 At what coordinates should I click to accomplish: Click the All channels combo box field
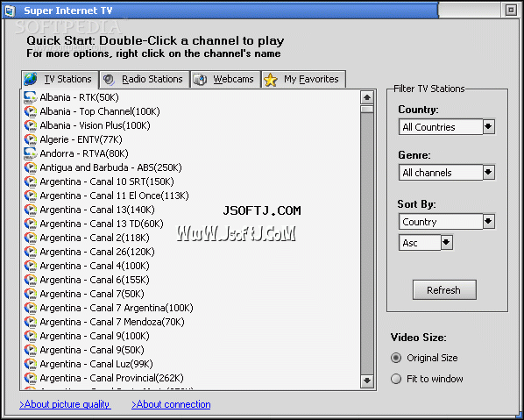point(441,173)
